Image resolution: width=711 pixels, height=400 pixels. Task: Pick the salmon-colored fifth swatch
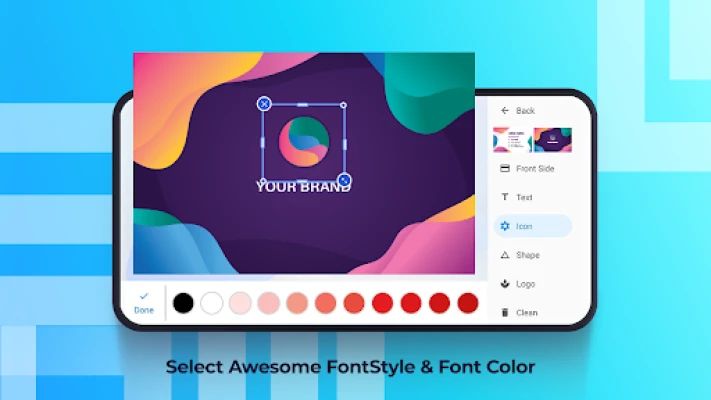click(x=297, y=303)
